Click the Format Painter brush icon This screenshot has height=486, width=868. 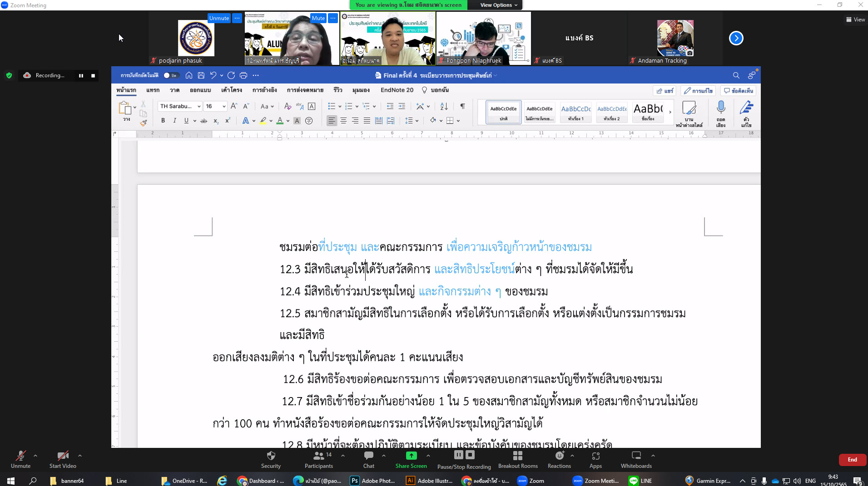point(144,123)
